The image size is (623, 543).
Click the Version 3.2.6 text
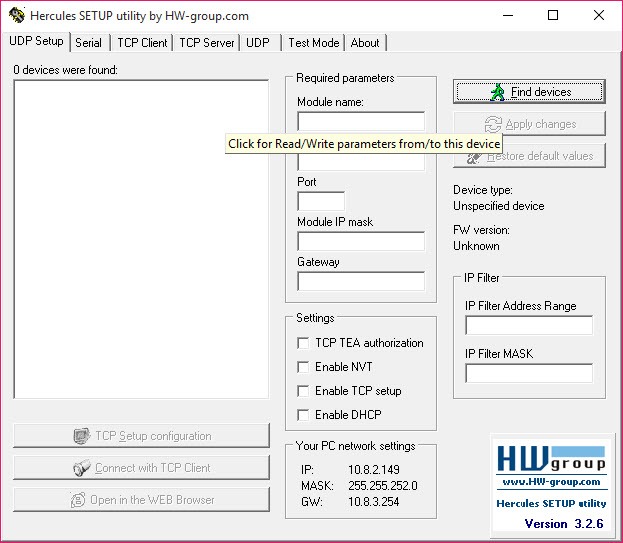(x=564, y=524)
